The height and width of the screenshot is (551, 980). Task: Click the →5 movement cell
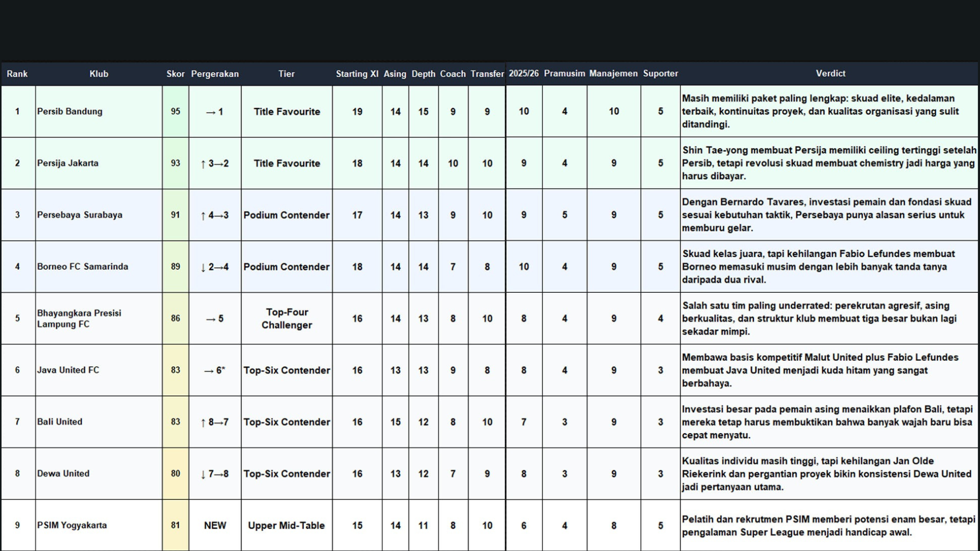pyautogui.click(x=215, y=318)
